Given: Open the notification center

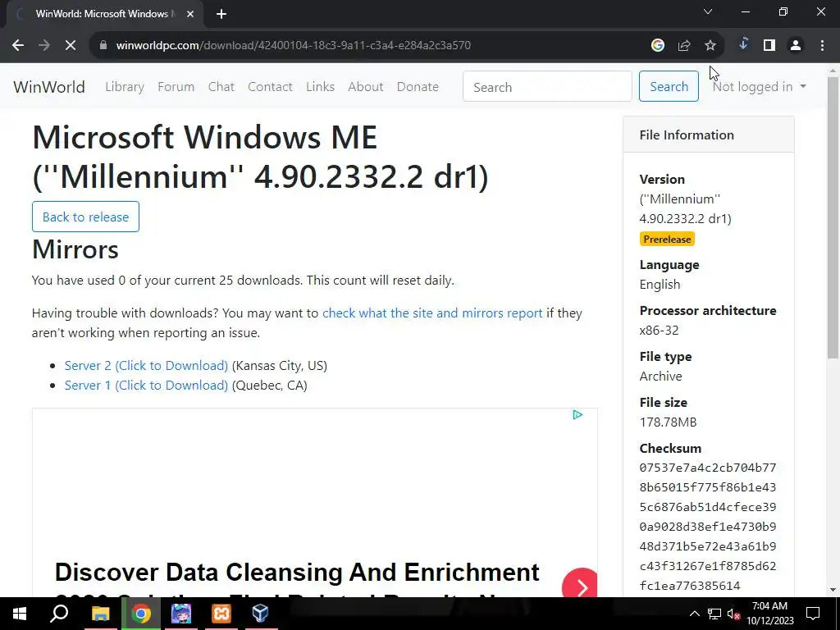Looking at the screenshot, I should (x=813, y=614).
